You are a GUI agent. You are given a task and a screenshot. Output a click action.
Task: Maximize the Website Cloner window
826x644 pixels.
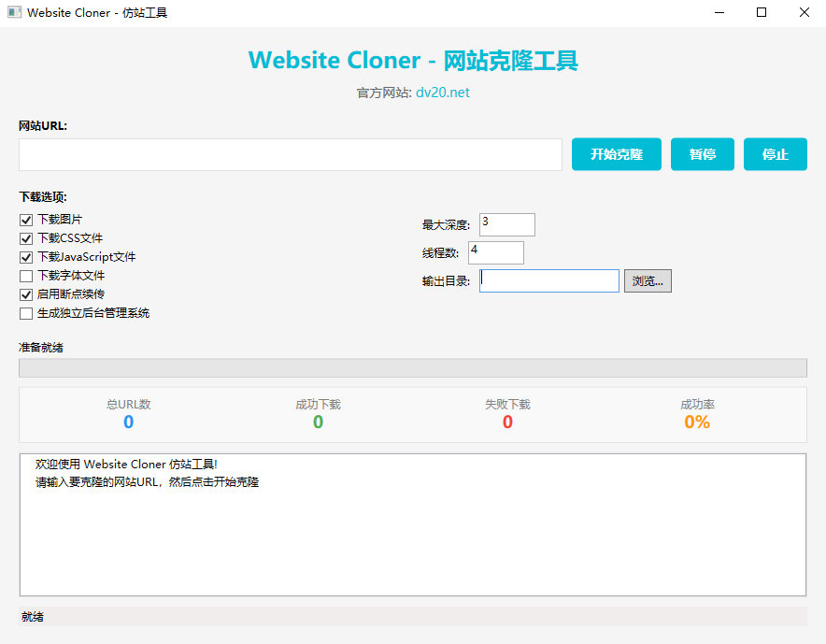(x=762, y=13)
